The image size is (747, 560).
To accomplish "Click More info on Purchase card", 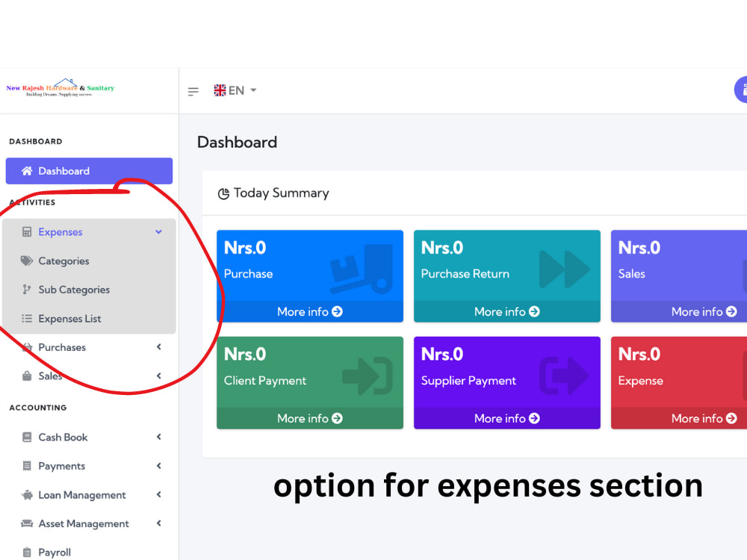I will pyautogui.click(x=310, y=312).
